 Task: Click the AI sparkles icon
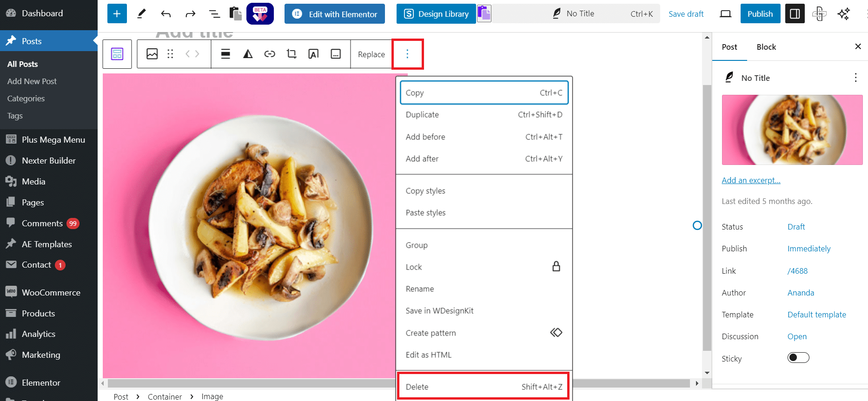(844, 14)
